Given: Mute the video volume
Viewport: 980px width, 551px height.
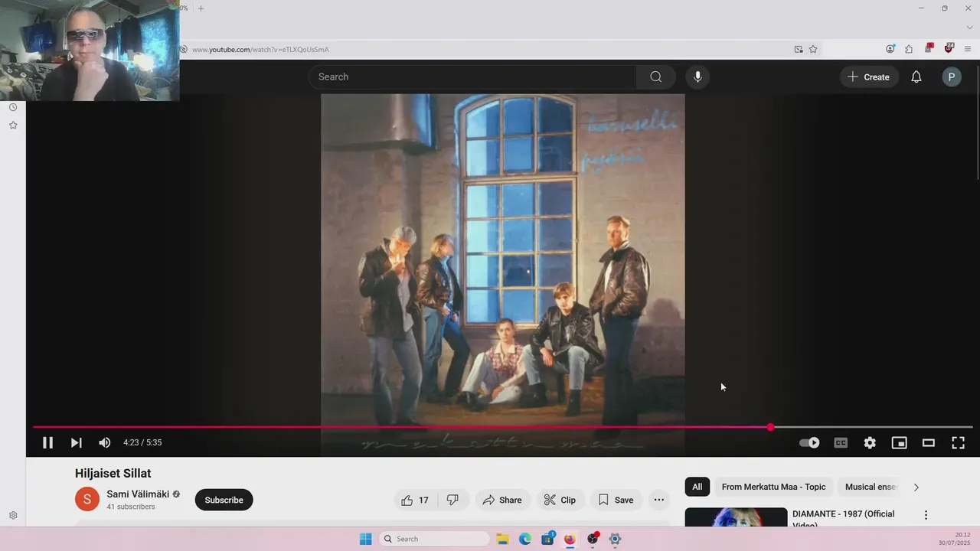Looking at the screenshot, I should click(105, 442).
